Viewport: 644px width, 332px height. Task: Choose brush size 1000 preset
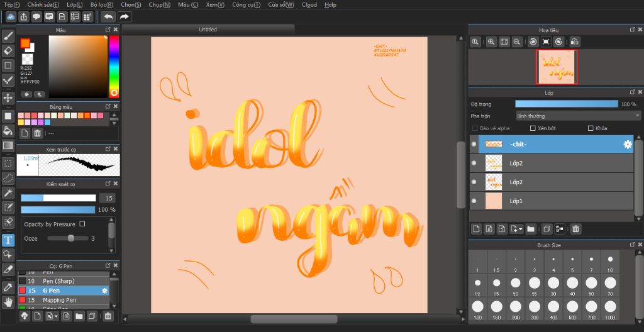click(610, 309)
